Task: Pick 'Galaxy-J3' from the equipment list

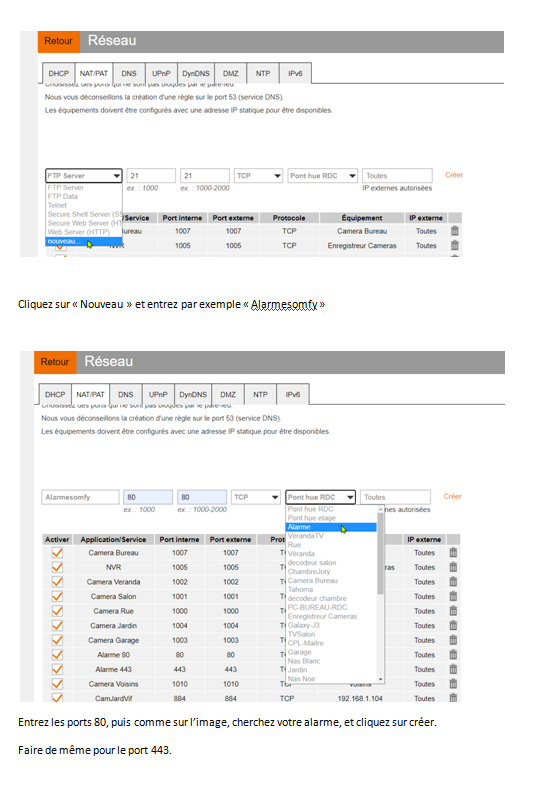Action: tap(303, 626)
